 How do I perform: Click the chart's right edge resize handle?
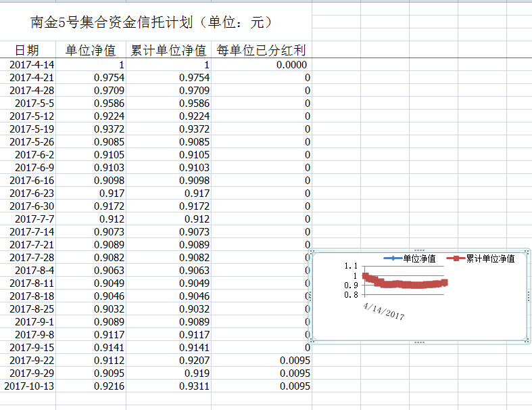click(x=529, y=296)
